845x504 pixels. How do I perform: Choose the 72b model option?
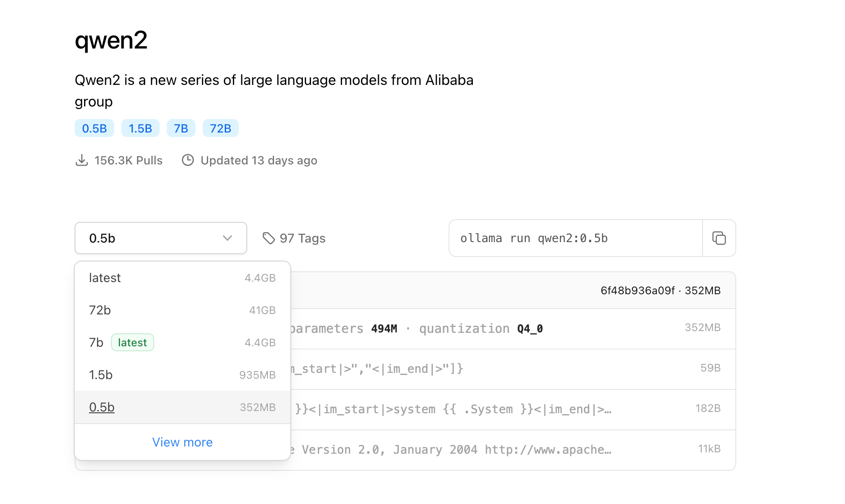[182, 310]
